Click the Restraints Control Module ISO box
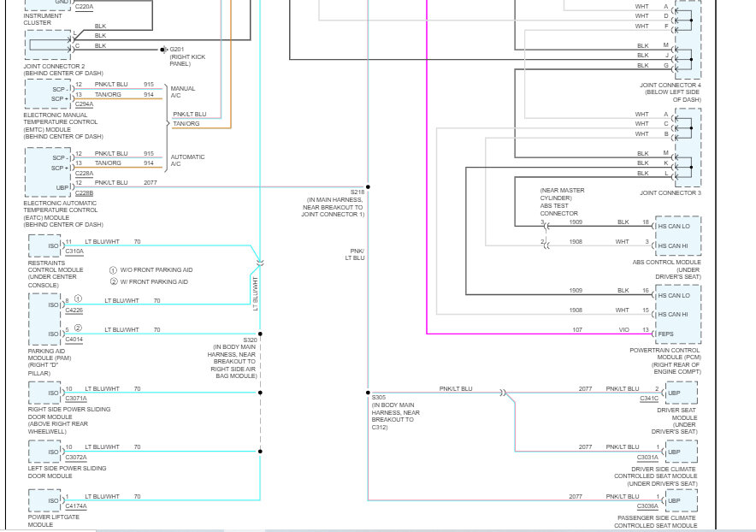This screenshot has height=532, width=756. click(44, 246)
